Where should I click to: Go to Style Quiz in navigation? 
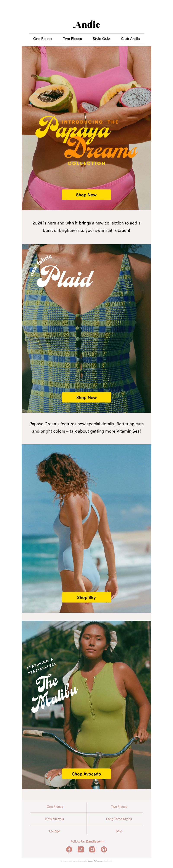[x=101, y=39]
